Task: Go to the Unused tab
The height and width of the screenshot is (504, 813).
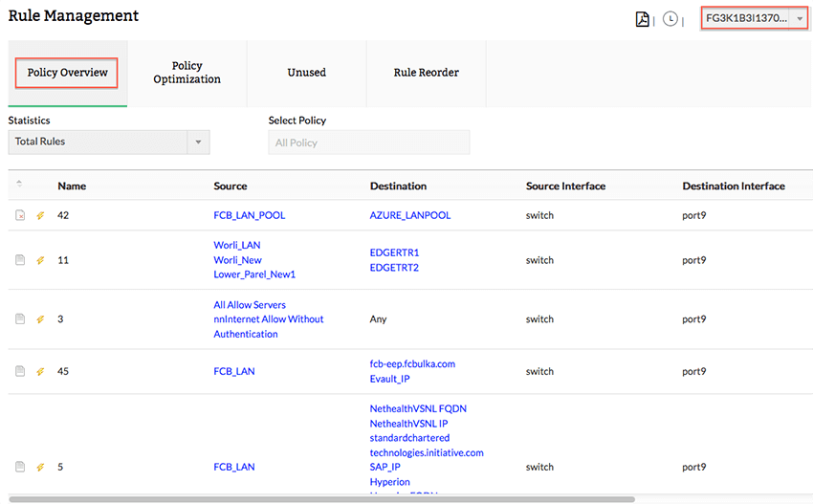Action: pyautogui.click(x=306, y=73)
